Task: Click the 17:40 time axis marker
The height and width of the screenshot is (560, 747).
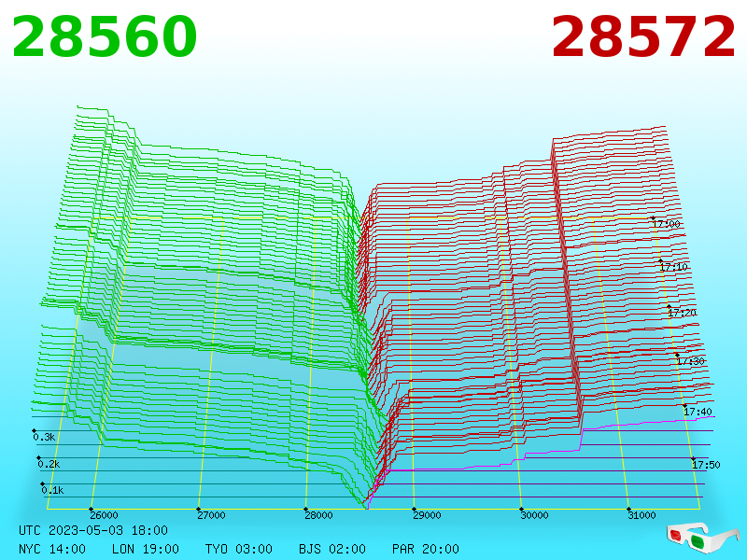Action: coord(698,412)
